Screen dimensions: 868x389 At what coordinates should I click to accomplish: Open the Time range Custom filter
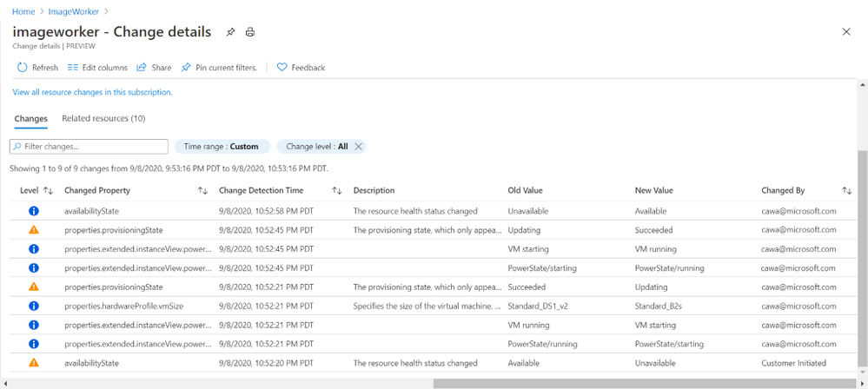tap(222, 147)
